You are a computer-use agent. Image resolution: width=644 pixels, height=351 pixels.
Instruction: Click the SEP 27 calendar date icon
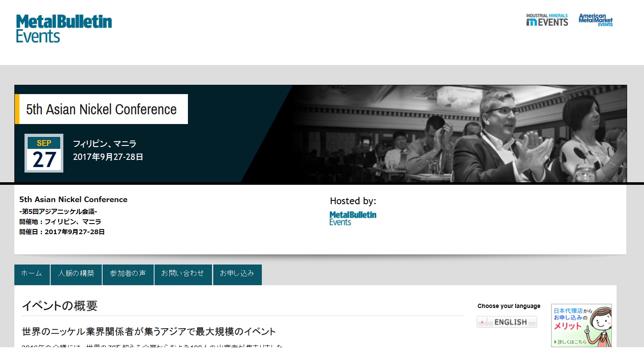pyautogui.click(x=44, y=153)
